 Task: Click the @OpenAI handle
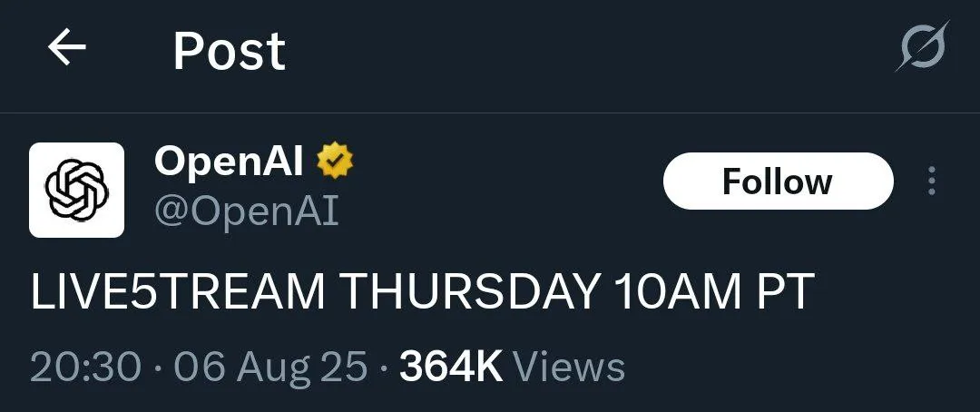click(x=246, y=212)
